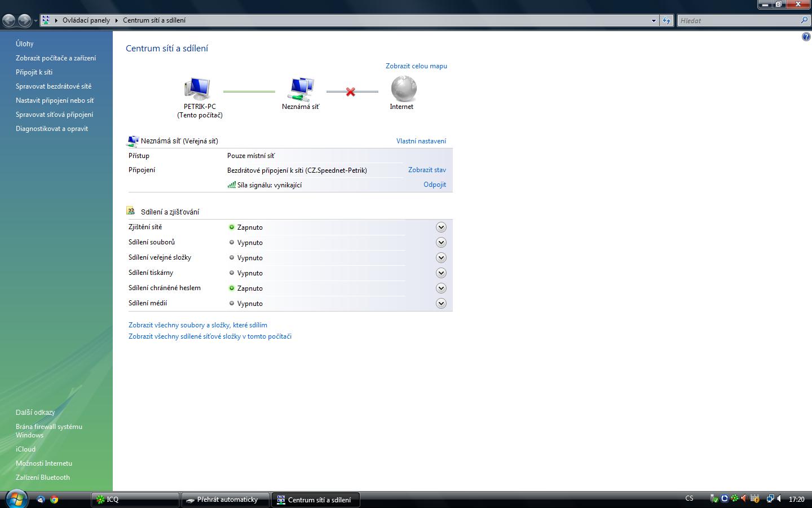Click the Odpojit link

[x=435, y=185]
